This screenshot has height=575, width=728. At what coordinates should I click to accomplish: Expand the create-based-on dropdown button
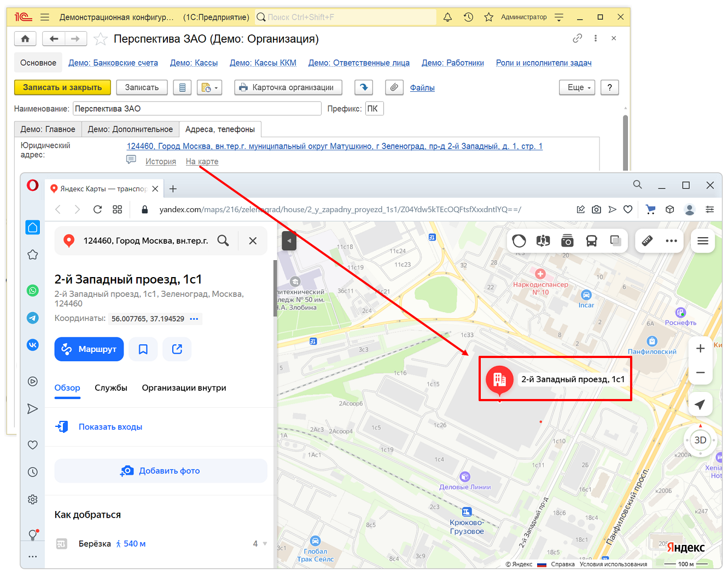coord(209,87)
